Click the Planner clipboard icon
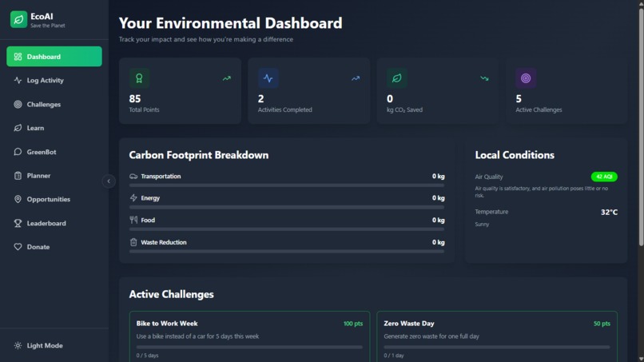This screenshot has width=644, height=362. 18,176
